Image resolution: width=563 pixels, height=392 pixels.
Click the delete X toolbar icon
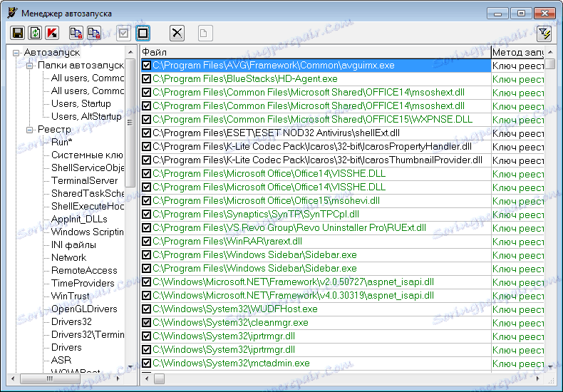click(177, 33)
